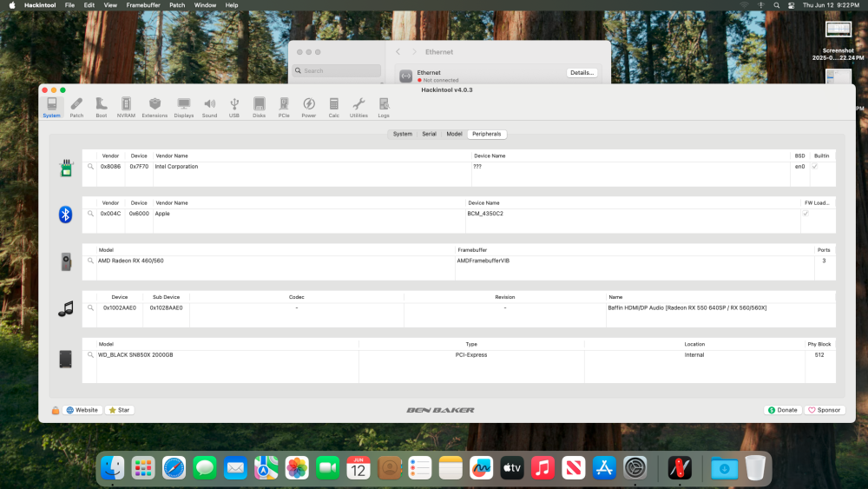Open System Settings from the Dock
The image size is (868, 489).
tap(635, 468)
